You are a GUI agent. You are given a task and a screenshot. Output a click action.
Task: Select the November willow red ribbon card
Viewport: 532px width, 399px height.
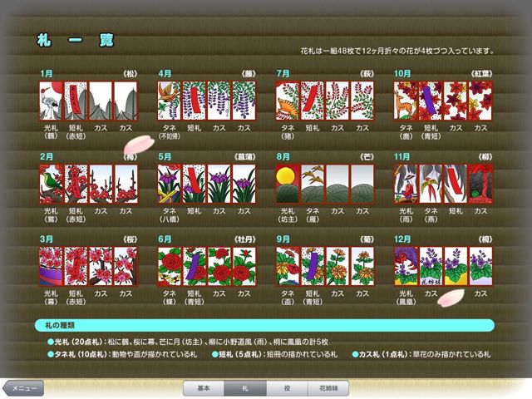(x=456, y=184)
